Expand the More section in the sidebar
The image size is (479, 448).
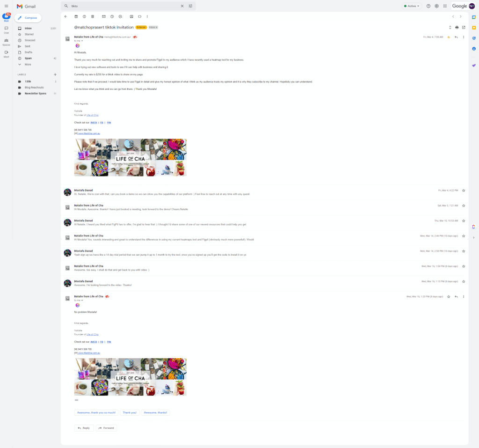tap(28, 64)
